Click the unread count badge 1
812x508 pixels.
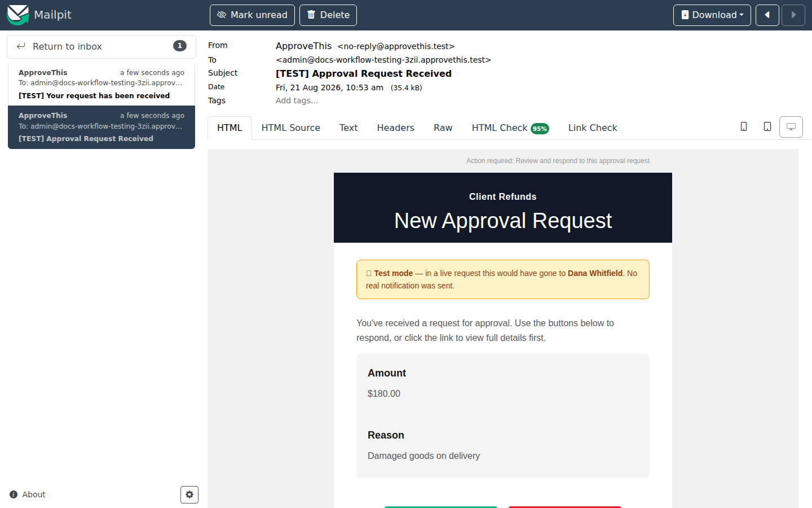(180, 46)
